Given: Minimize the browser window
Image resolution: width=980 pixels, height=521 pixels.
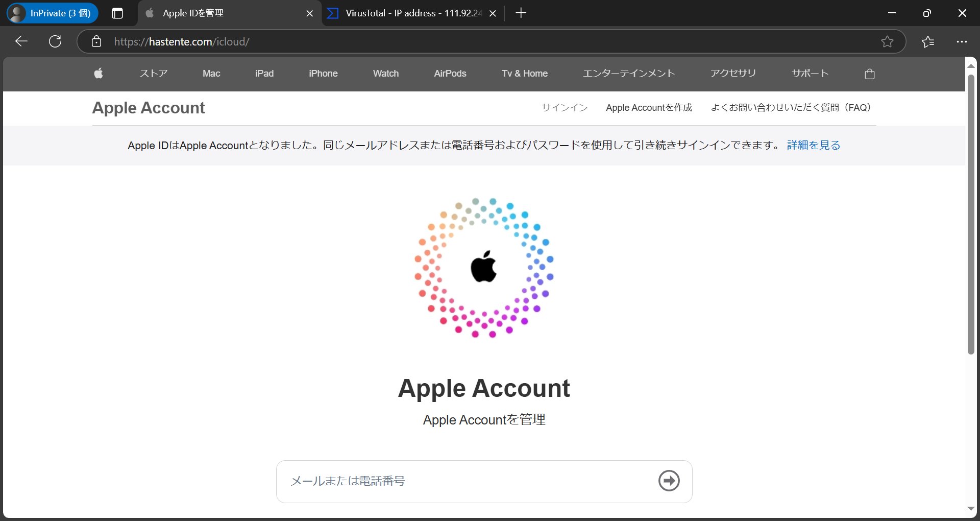Looking at the screenshot, I should coord(892,13).
